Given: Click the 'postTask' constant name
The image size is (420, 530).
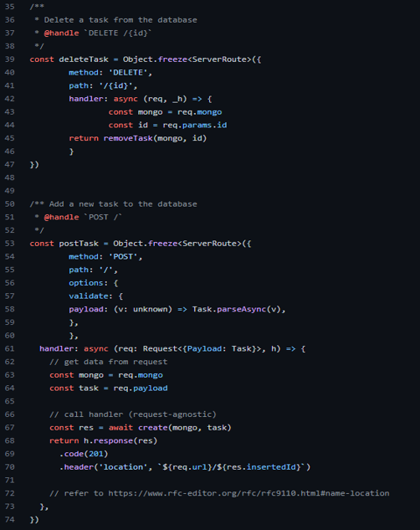Looking at the screenshot, I should click(x=79, y=244).
